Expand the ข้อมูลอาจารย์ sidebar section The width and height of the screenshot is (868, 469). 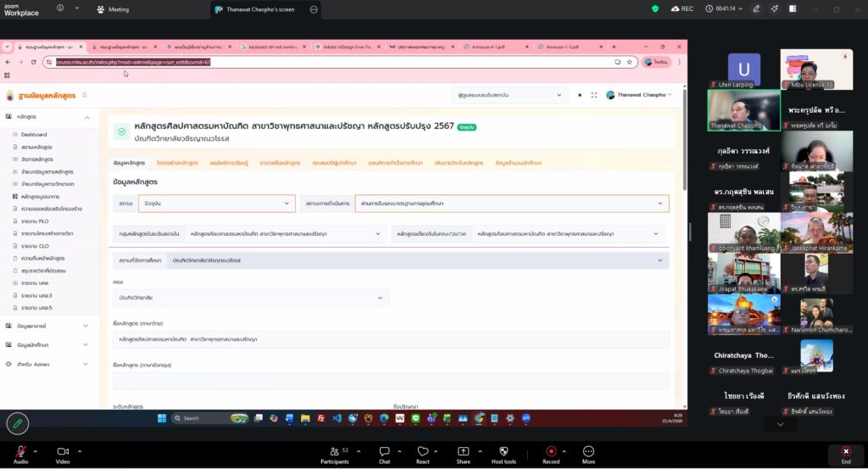(x=51, y=326)
